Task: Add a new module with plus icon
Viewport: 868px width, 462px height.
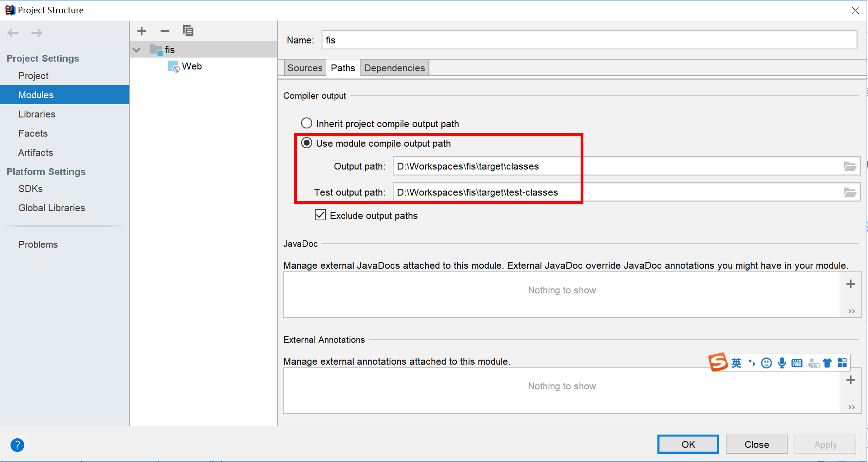Action: [x=142, y=31]
